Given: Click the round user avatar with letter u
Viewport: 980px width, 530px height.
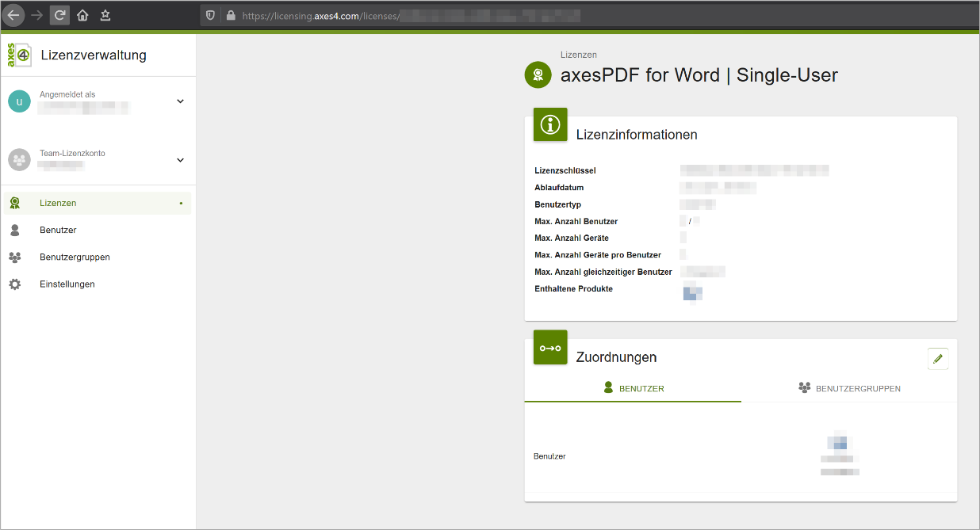Looking at the screenshot, I should click(19, 101).
